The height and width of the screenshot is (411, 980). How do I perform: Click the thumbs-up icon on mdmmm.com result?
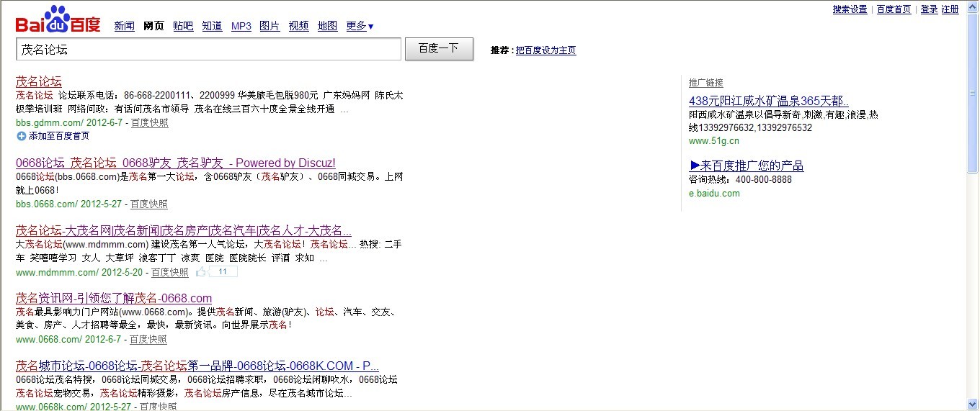tap(201, 272)
